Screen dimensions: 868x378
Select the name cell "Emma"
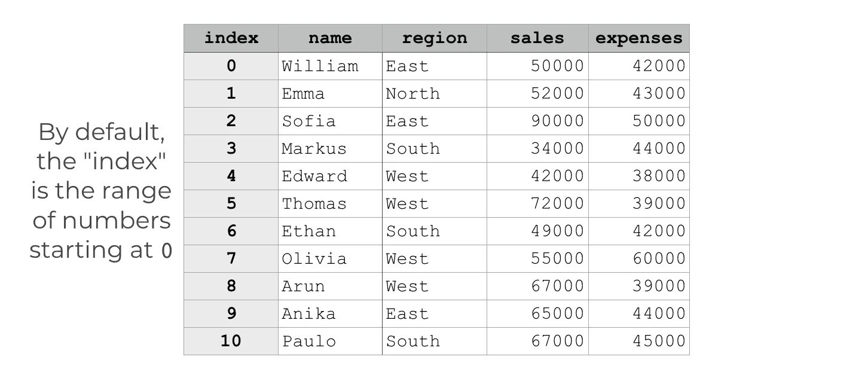(330, 93)
